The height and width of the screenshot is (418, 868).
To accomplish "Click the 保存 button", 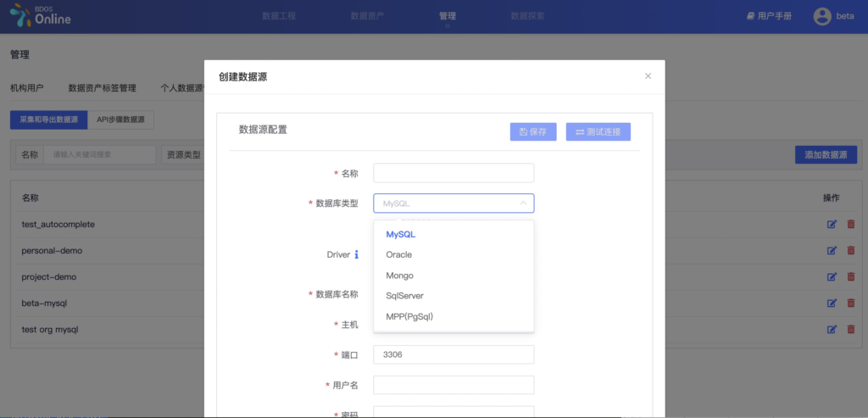I will [533, 132].
